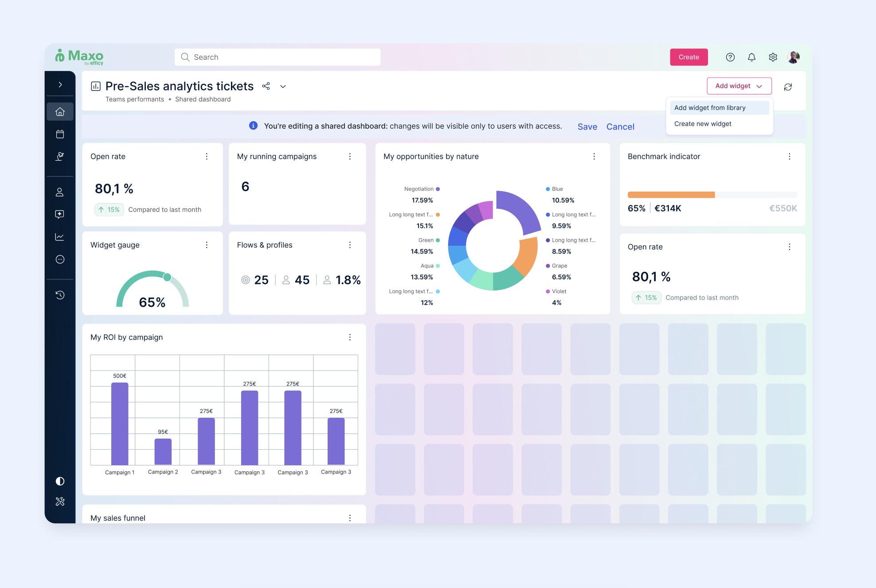Expand the collapsed sidebar with chevron arrow

[x=60, y=85]
